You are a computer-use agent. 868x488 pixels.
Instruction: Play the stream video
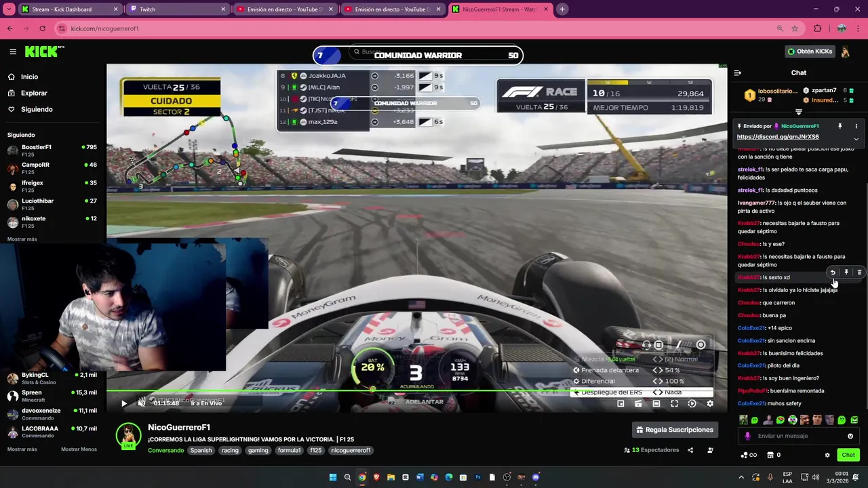point(123,403)
